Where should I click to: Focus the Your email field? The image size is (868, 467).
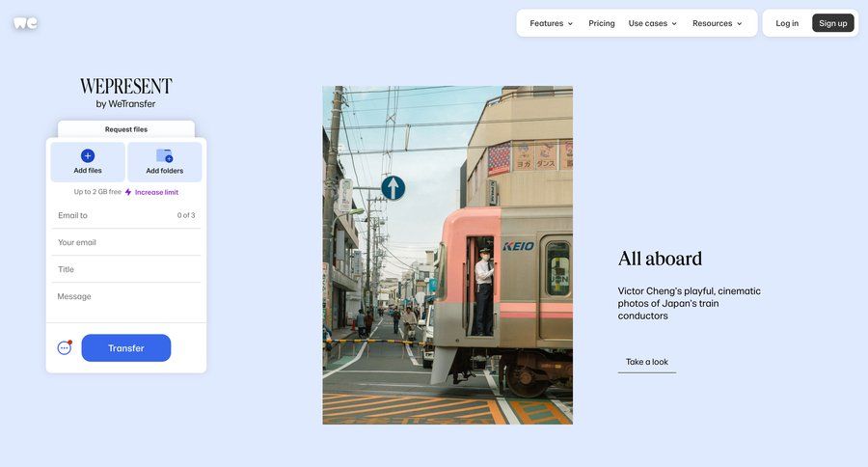[x=126, y=242]
